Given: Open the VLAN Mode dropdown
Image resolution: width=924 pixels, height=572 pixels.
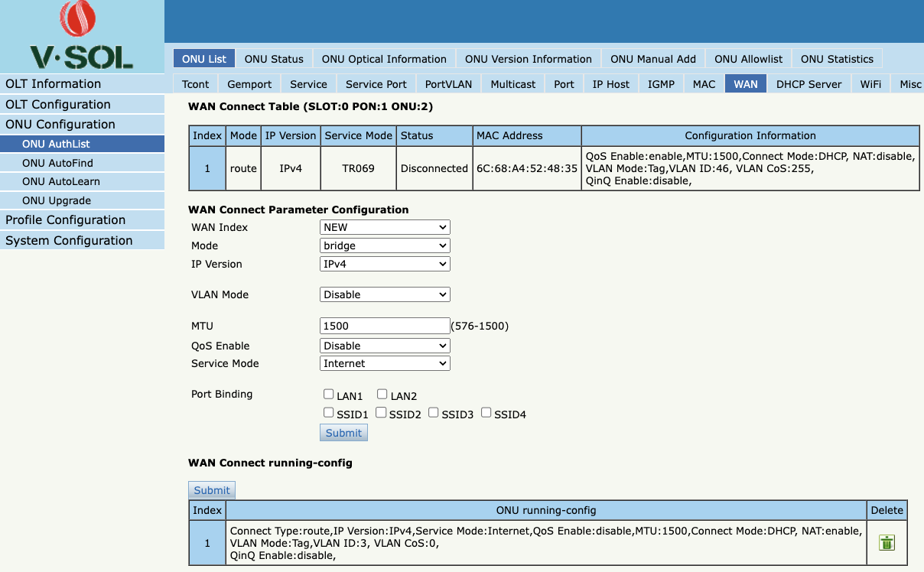Looking at the screenshot, I should pyautogui.click(x=385, y=294).
